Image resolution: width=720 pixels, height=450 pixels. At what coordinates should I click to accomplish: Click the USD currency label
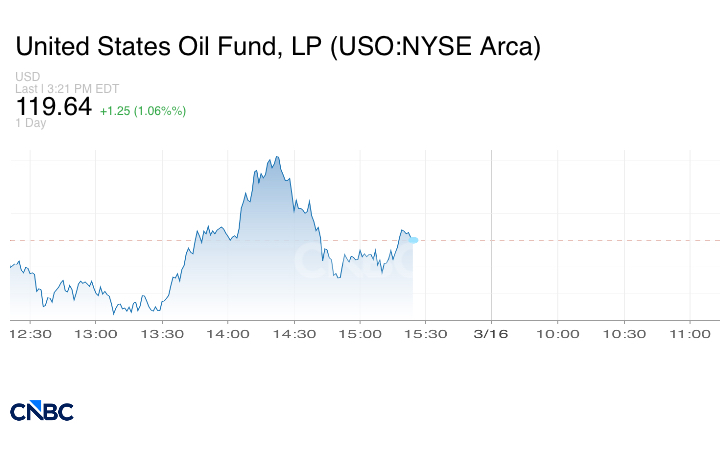27,77
